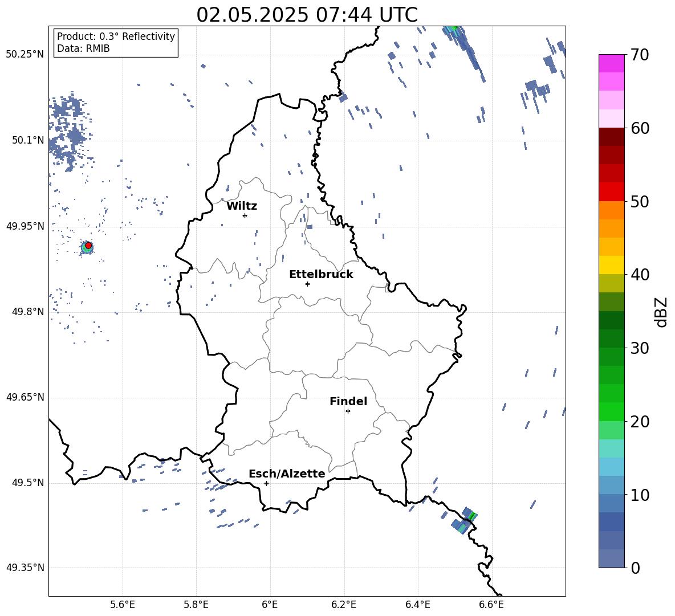Screen dimensions: 675x616
Task: Click the 50.25°N latitude label
Action: [x=25, y=55]
